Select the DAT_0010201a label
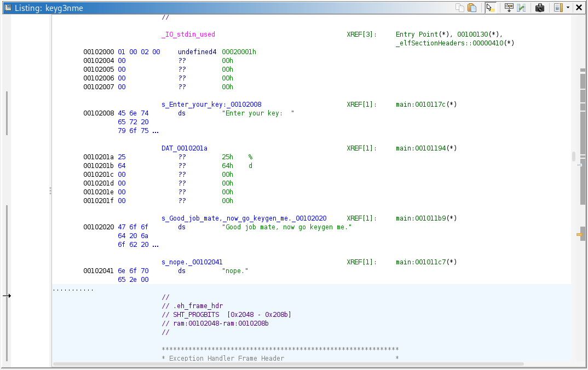588x370 pixels. pyautogui.click(x=183, y=148)
